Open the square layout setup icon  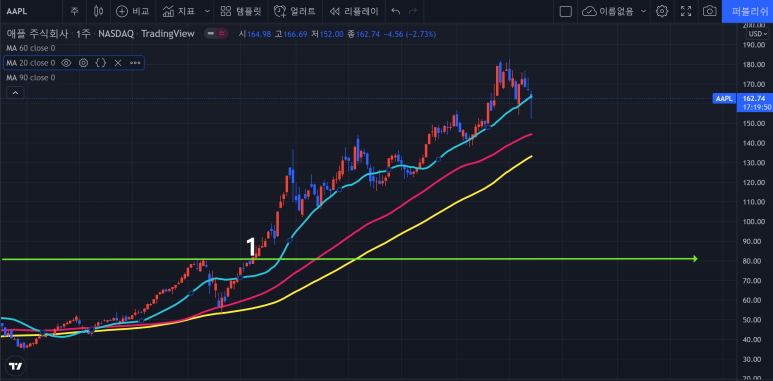tap(565, 11)
